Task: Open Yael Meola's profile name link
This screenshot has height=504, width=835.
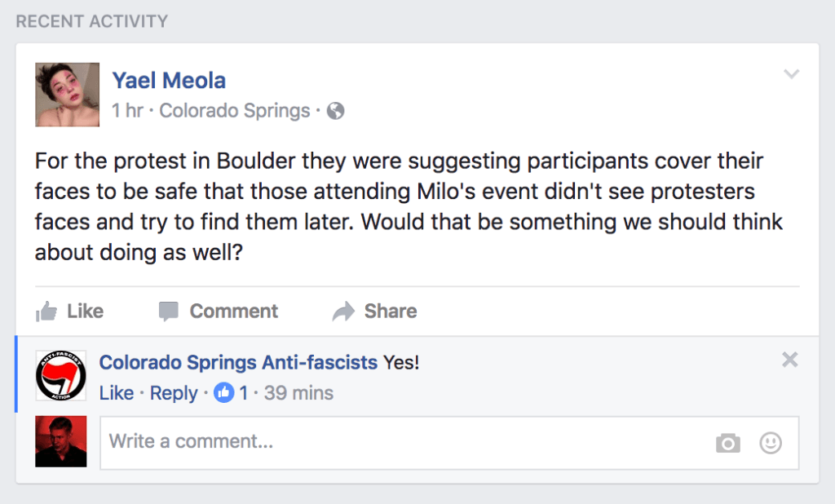Action: [x=169, y=81]
